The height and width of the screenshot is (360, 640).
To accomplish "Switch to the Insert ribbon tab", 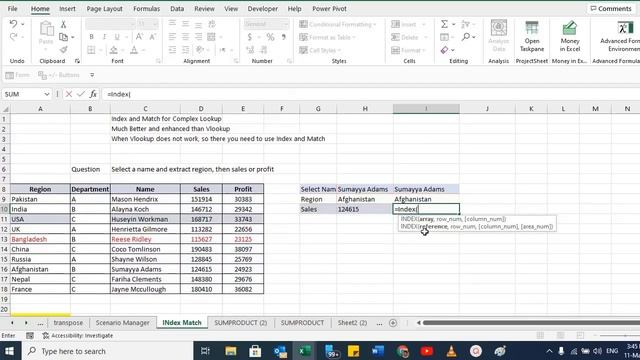I will [67, 9].
